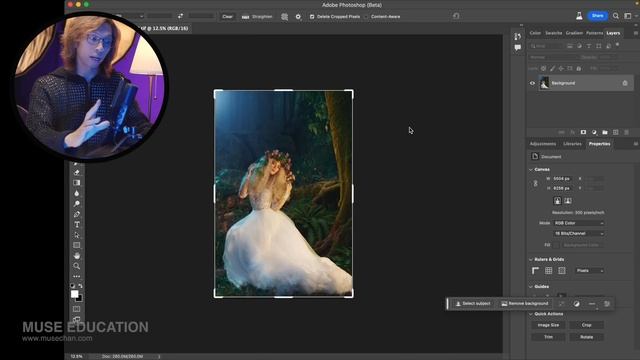Screen dimensions: 640x360
Task: Switch to the Libraries tab
Action: 572,144
